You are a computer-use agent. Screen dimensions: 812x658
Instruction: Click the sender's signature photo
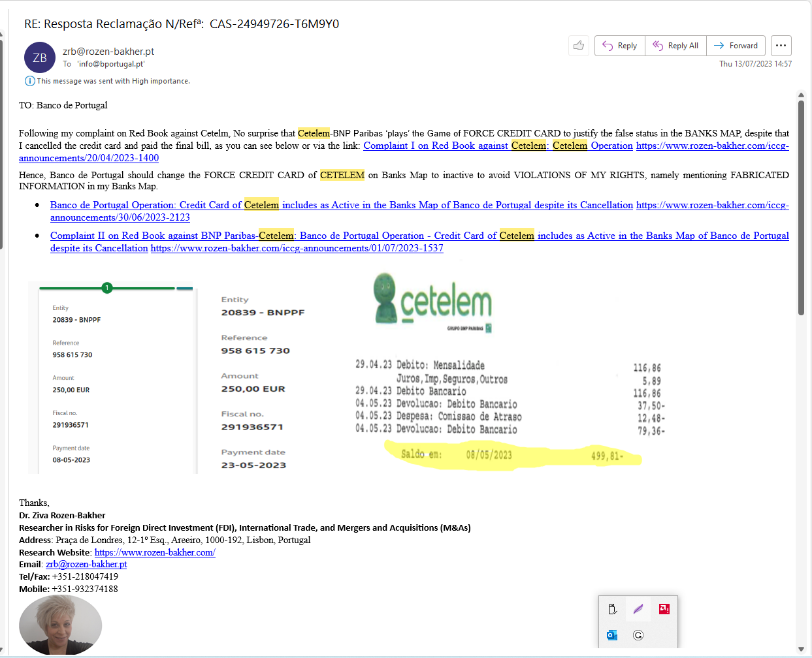click(x=60, y=625)
